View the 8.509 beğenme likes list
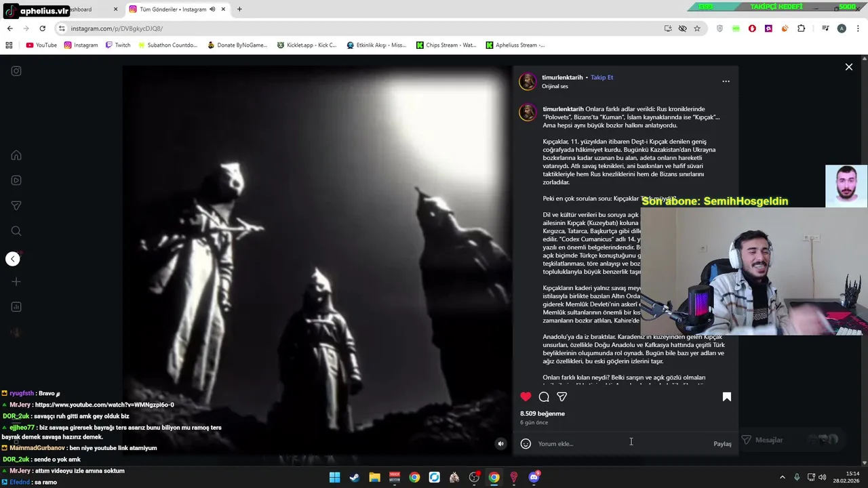Image resolution: width=868 pixels, height=488 pixels. [542, 413]
